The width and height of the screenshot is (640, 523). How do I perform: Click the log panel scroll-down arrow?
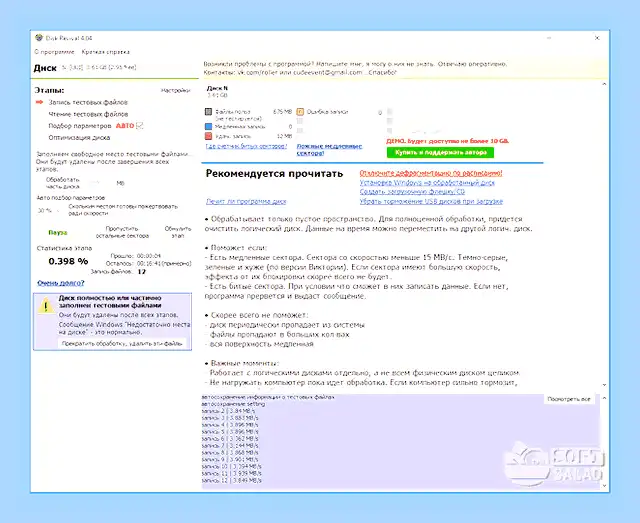604,486
